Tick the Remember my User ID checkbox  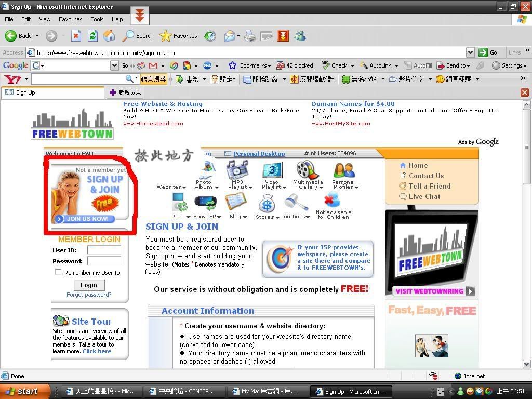[58, 272]
